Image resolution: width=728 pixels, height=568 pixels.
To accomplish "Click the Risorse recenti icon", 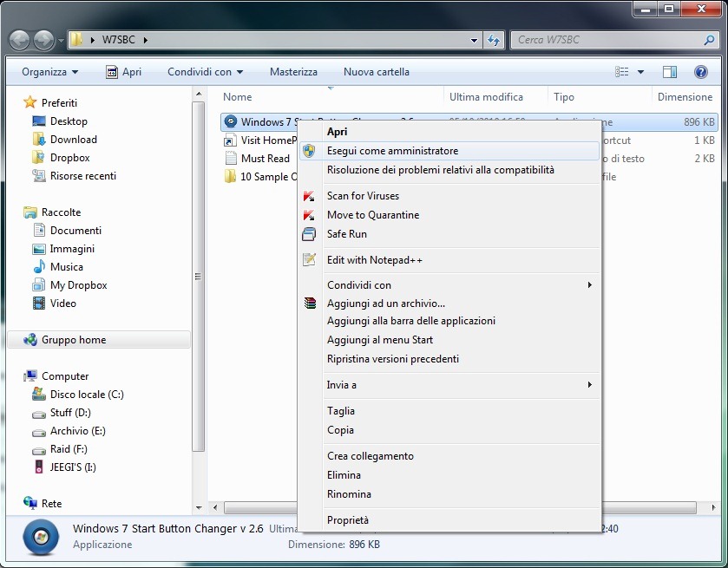I will click(39, 176).
